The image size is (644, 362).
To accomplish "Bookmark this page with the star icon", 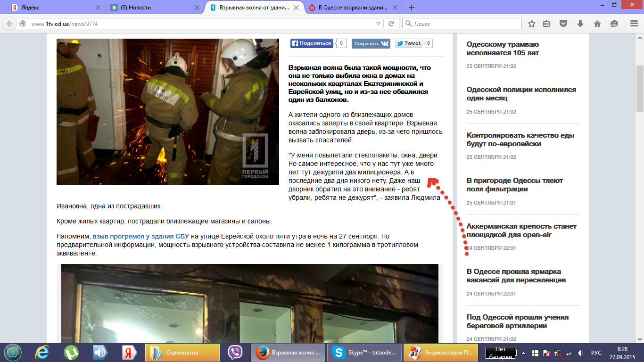I will coord(532,24).
